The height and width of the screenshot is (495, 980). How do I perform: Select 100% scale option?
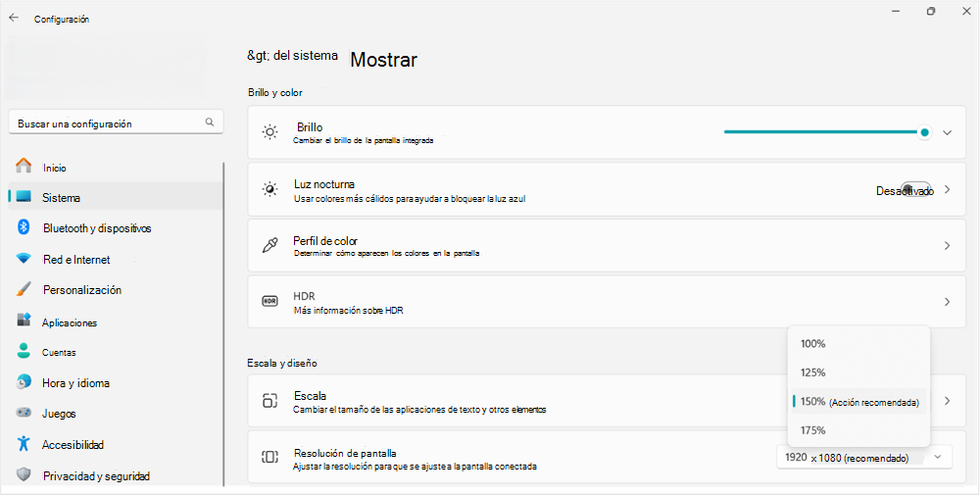[x=858, y=344]
